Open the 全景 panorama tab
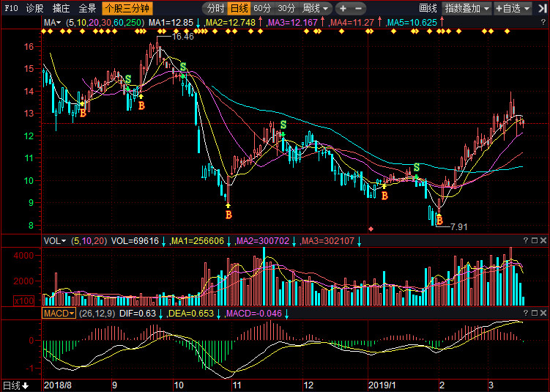Image resolution: width=550 pixels, height=392 pixels. pyautogui.click(x=87, y=9)
